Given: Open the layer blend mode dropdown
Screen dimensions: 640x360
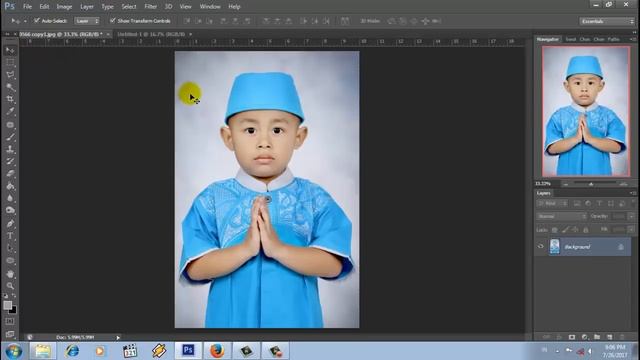Looking at the screenshot, I should [561, 216].
